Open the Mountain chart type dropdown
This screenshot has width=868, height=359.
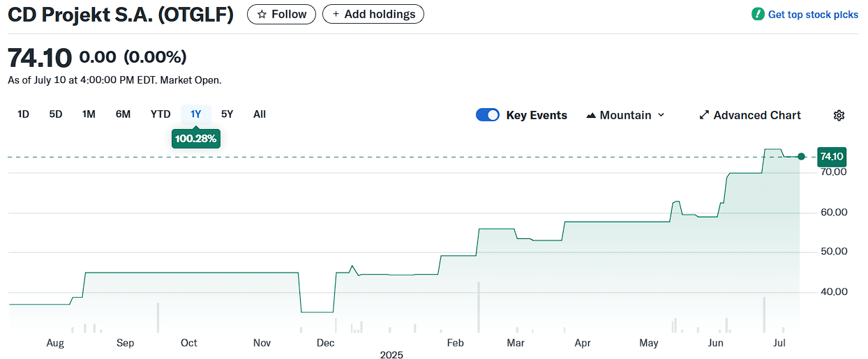pos(625,115)
